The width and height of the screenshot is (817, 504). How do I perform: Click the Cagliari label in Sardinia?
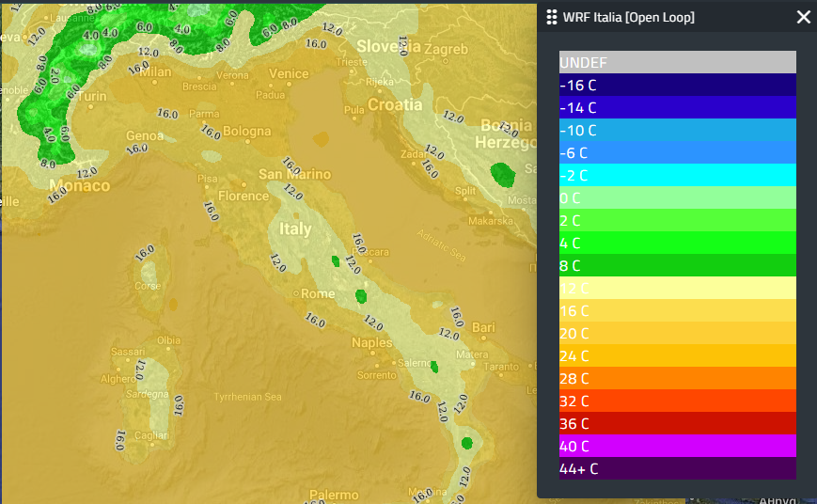[150, 435]
